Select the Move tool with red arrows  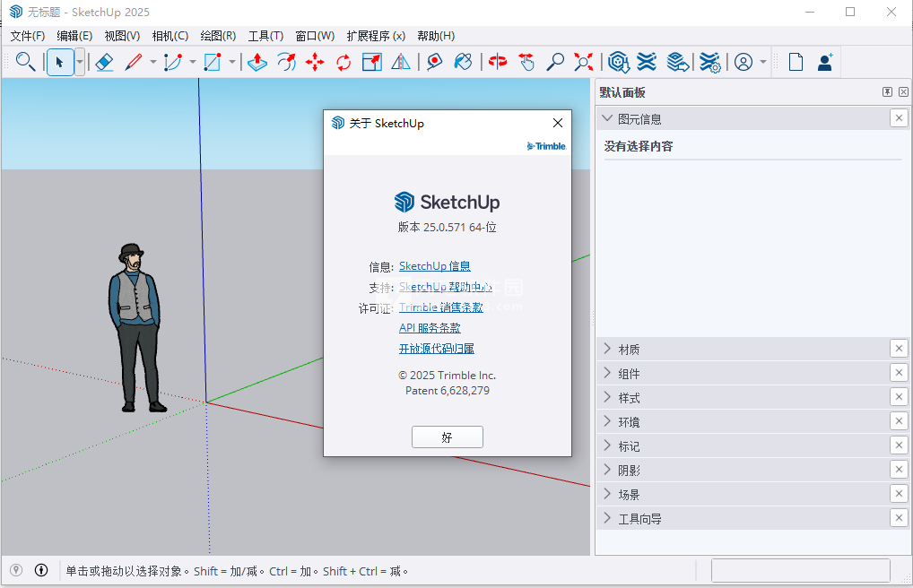coord(315,62)
